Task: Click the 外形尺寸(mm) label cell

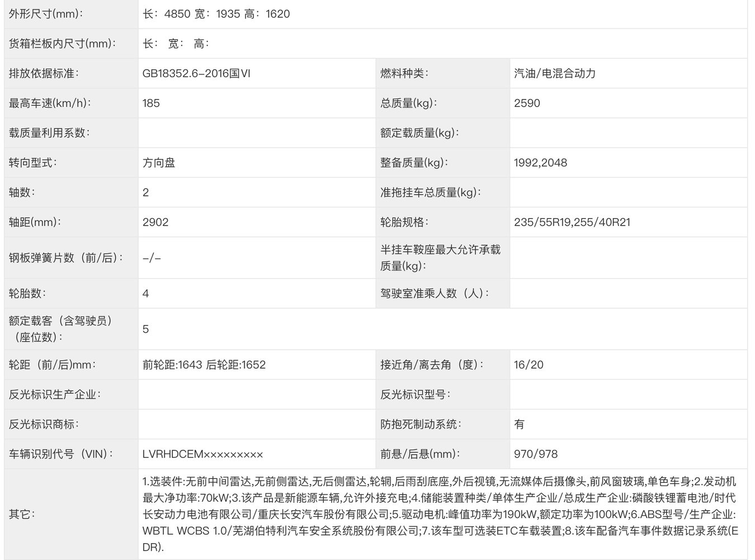Action: tap(71, 14)
